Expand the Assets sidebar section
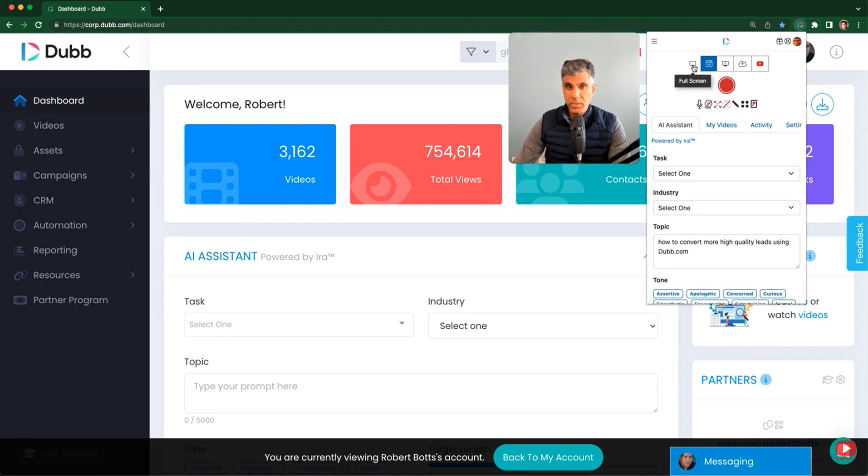The image size is (868, 476). coord(132,151)
